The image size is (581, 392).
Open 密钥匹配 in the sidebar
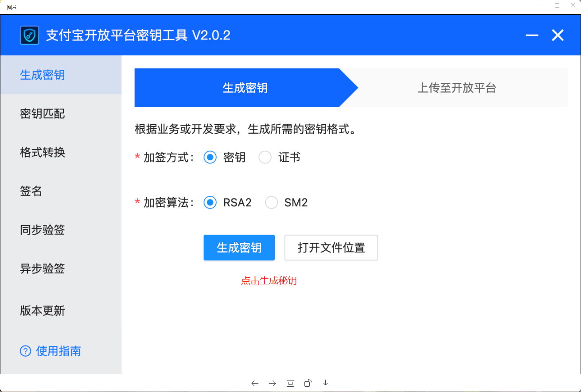[61, 114]
